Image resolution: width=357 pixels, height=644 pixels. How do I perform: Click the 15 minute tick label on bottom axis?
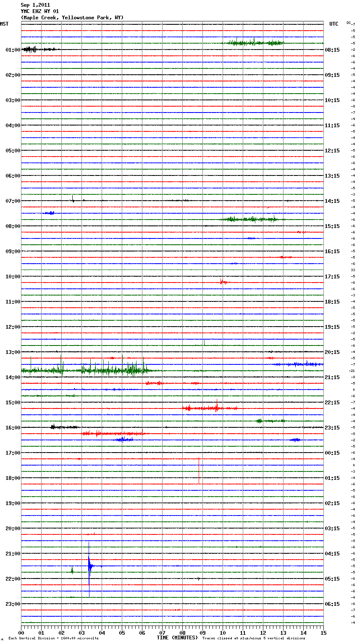[x=323, y=633]
